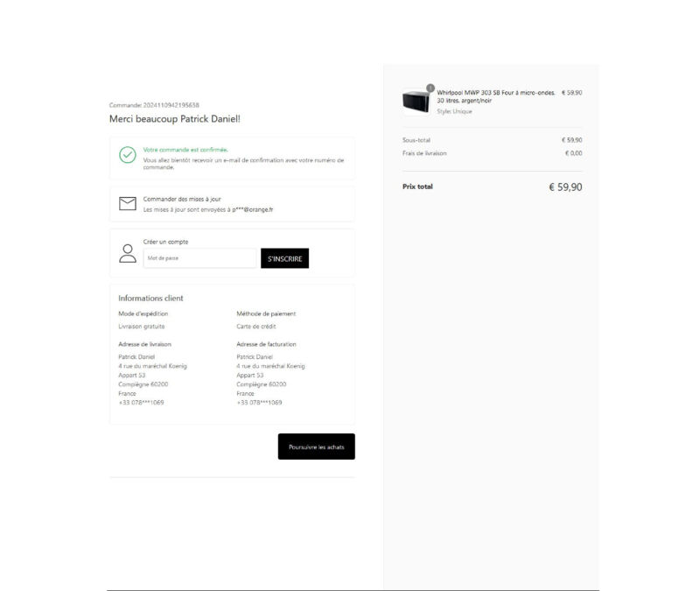Click the Prix total amount € 59,90
The width and height of the screenshot is (700, 591).
click(x=565, y=187)
